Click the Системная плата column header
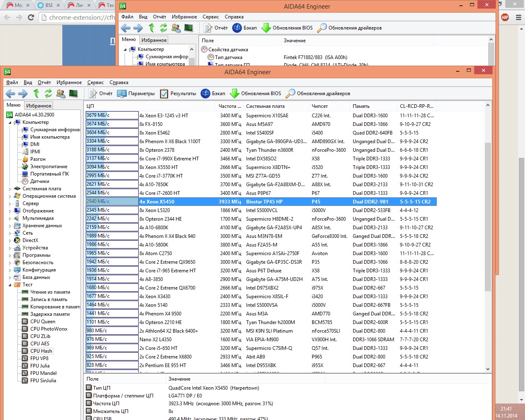 [276, 106]
